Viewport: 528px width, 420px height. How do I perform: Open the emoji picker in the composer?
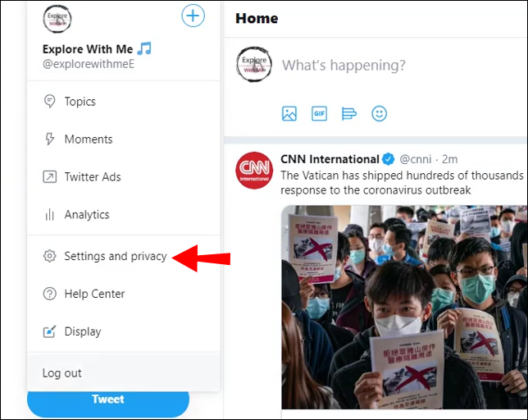(x=379, y=114)
